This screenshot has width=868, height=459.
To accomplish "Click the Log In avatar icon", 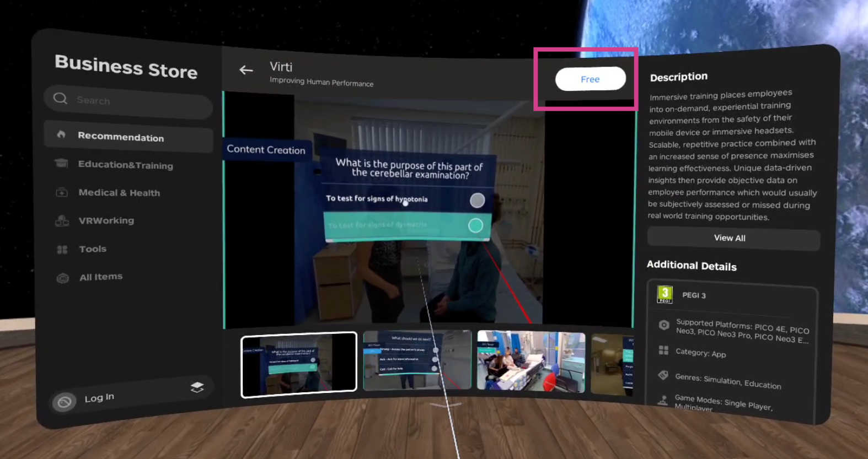I will pyautogui.click(x=64, y=402).
